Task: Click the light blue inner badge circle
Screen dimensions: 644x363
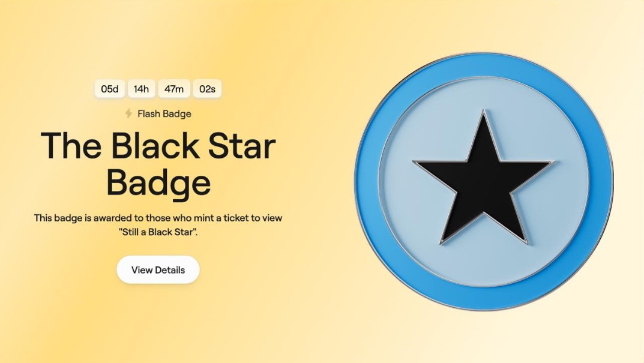Action: tap(484, 263)
